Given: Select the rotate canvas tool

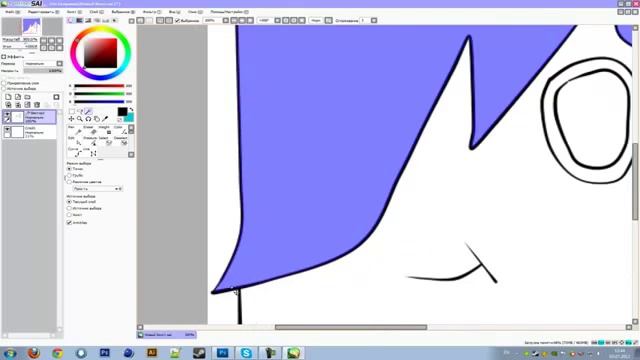Looking at the screenshot, I should [x=88, y=119].
